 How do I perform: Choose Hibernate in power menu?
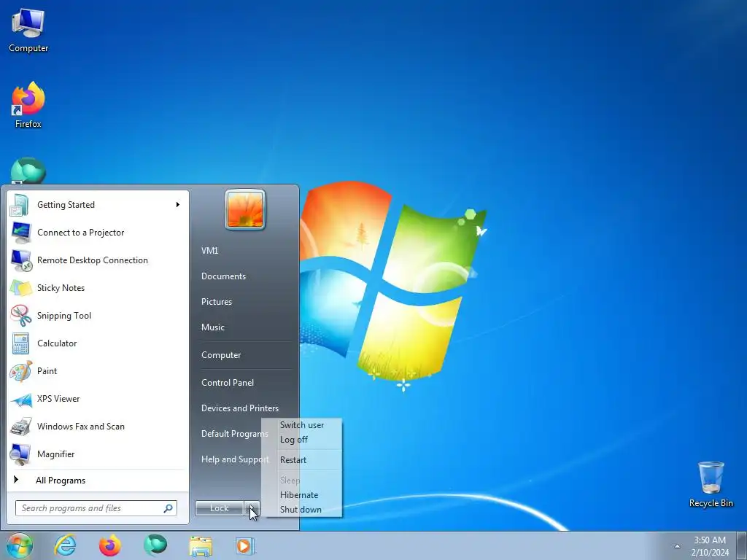click(x=299, y=495)
